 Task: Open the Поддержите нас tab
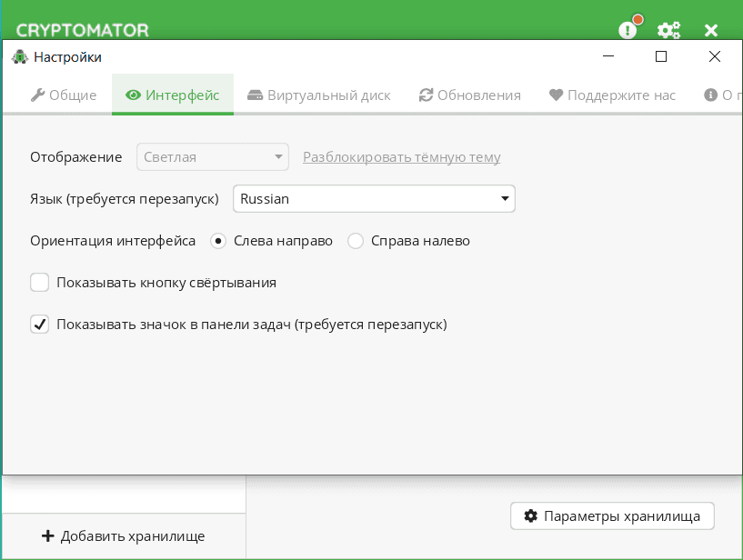[612, 95]
